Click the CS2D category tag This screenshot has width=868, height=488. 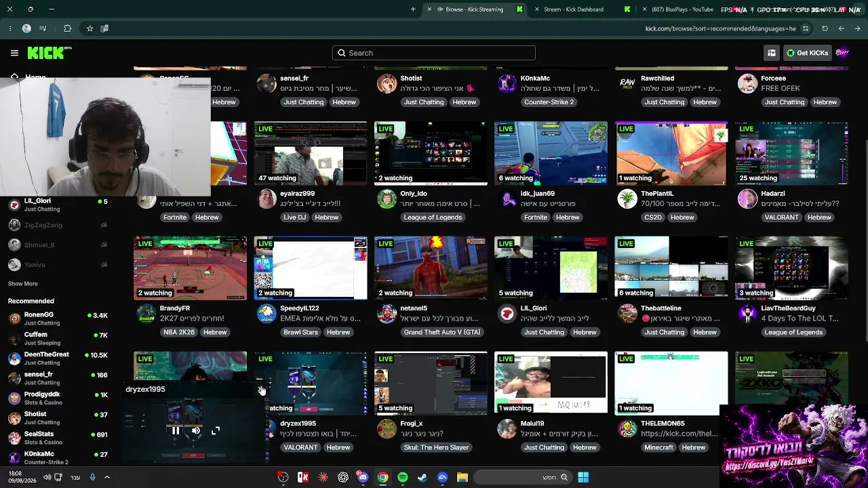653,218
